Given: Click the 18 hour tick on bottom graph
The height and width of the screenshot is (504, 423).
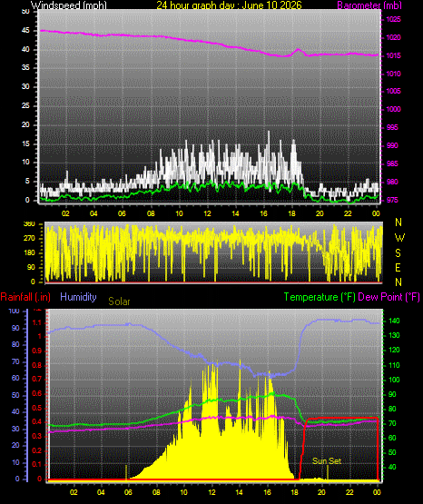Looking at the screenshot, I should [294, 492].
